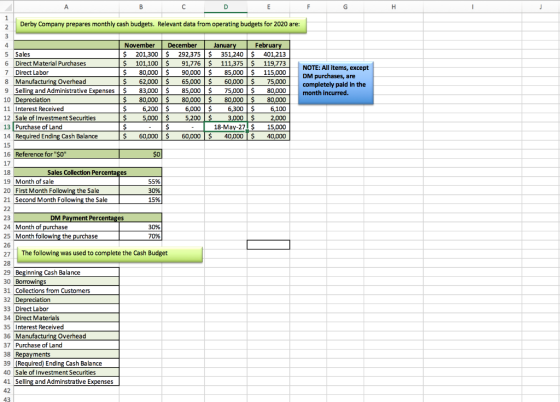Select February Sales value 401,213

tap(269, 54)
